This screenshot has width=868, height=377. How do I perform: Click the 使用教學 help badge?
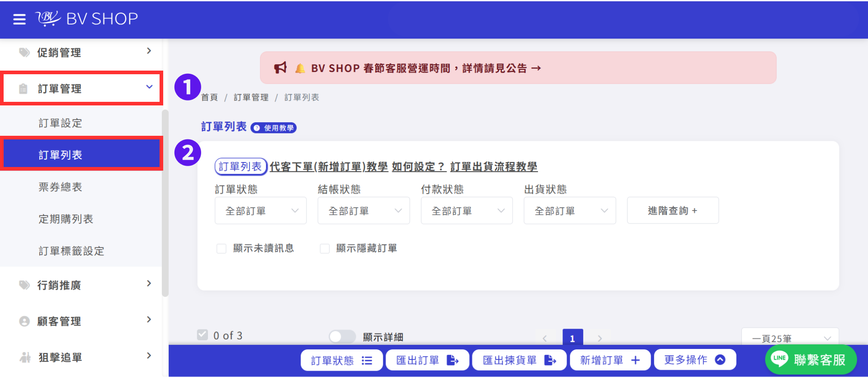[x=274, y=128]
